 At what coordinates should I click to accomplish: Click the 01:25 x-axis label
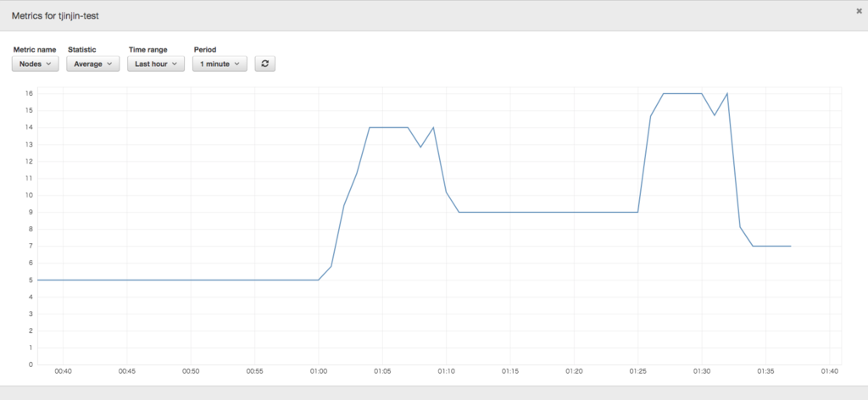pos(638,372)
